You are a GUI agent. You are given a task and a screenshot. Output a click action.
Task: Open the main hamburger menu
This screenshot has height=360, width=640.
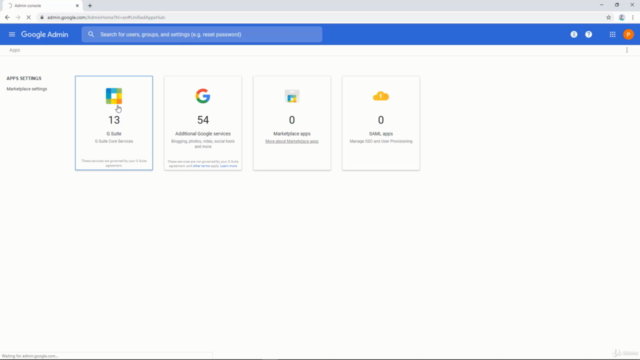point(12,34)
